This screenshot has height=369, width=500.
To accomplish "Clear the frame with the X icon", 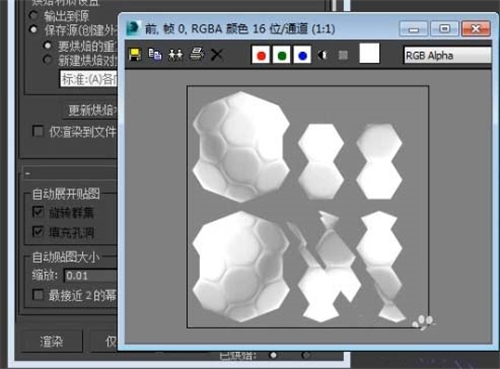I will click(217, 54).
